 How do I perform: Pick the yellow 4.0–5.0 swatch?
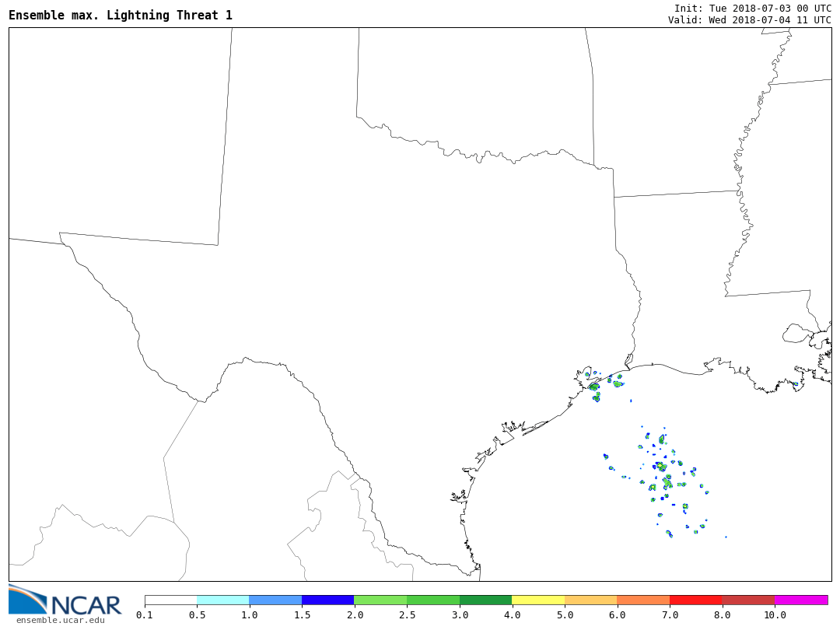pyautogui.click(x=538, y=600)
